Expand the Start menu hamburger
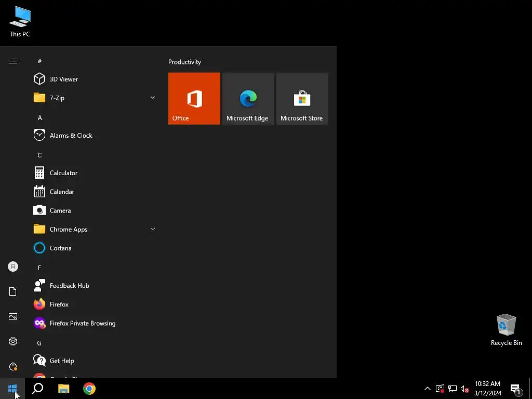The width and height of the screenshot is (532, 399). click(13, 61)
